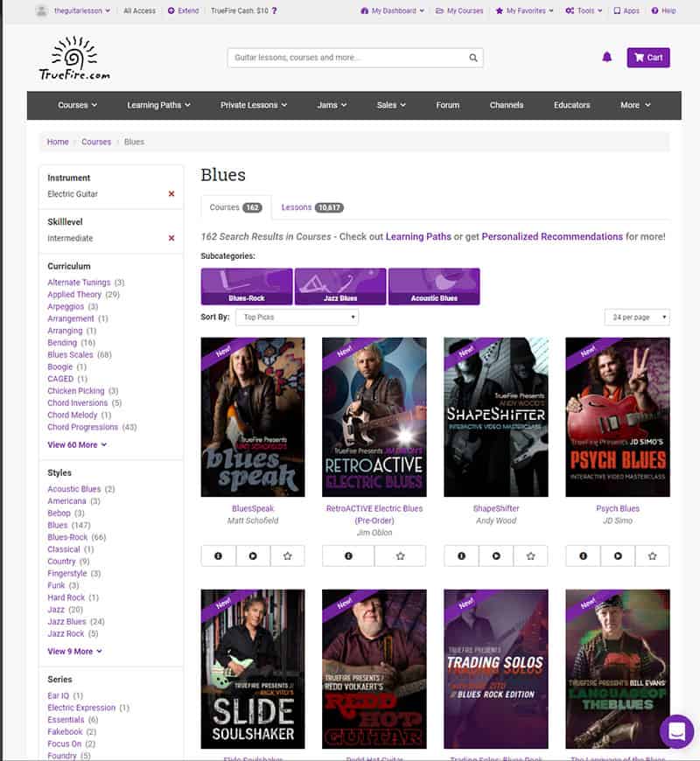Play preview of ShapeShifter course
Viewport: 700px width, 761px height.
click(496, 555)
